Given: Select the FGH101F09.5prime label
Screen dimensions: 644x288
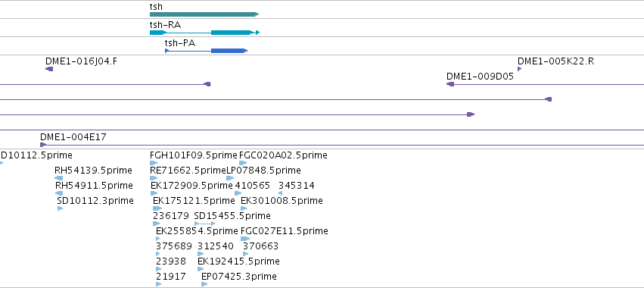Looking at the screenshot, I should point(194,155).
